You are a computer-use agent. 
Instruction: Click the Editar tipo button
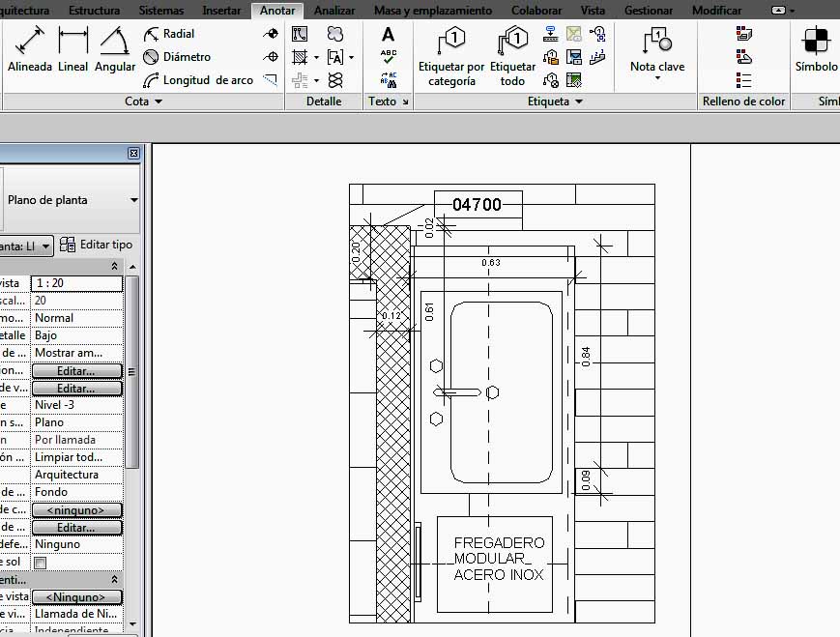(x=96, y=246)
